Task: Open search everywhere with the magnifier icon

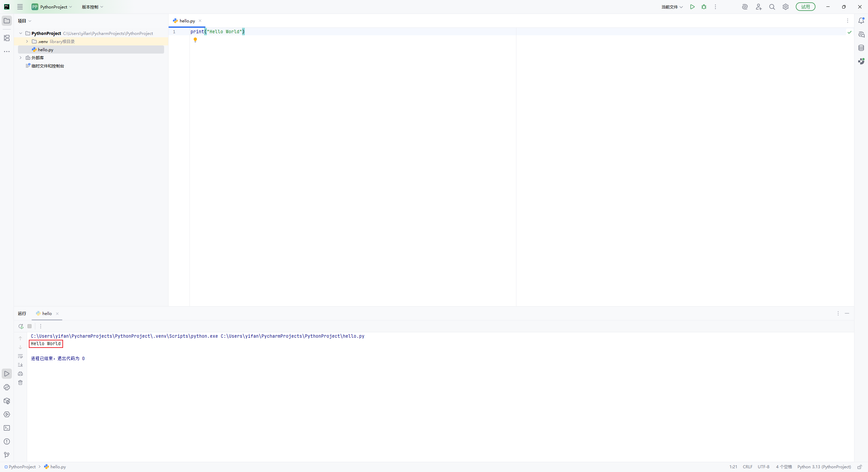Action: tap(772, 6)
